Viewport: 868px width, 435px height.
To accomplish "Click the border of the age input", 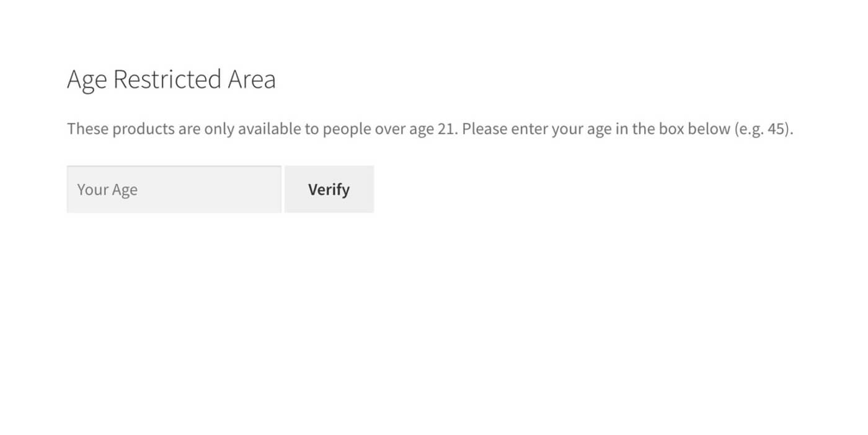I will pos(174,166).
